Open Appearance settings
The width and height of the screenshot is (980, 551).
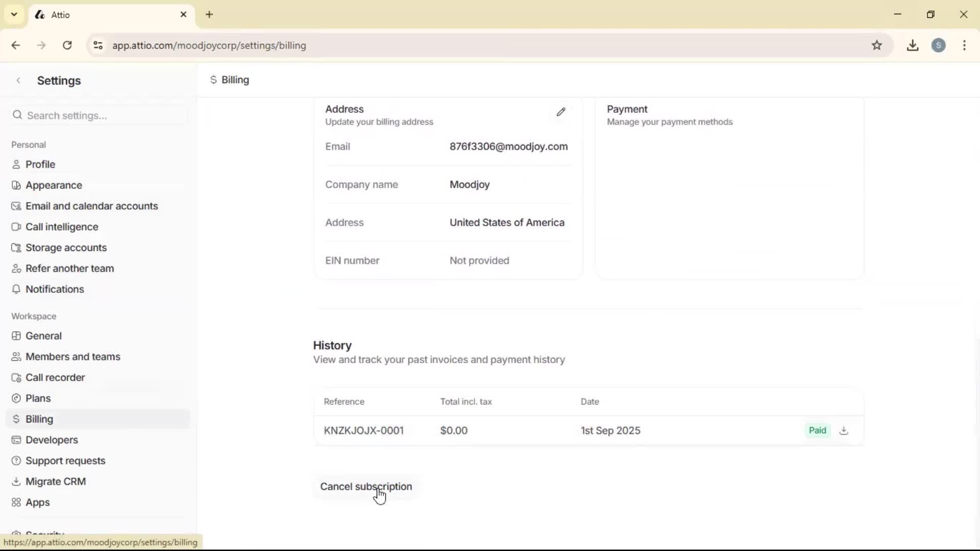click(x=54, y=185)
